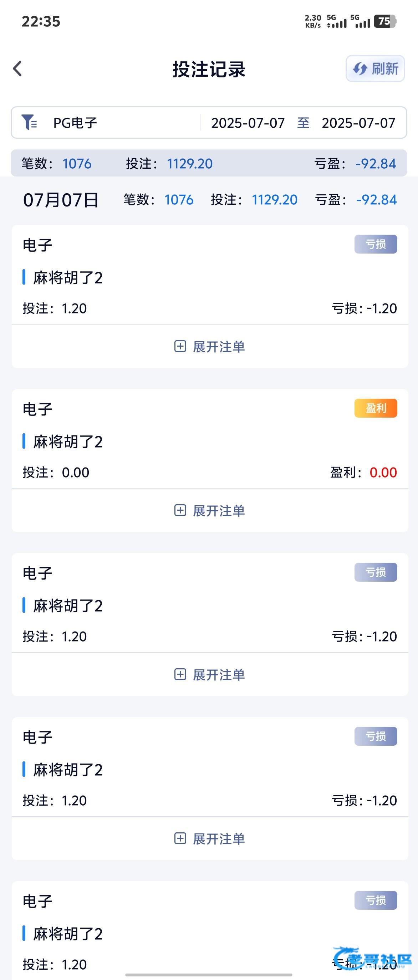Select the end date 2025-07-07 field

coord(358,123)
